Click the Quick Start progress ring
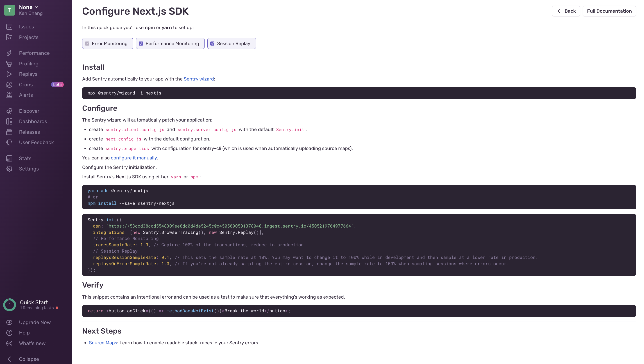 click(9, 305)
